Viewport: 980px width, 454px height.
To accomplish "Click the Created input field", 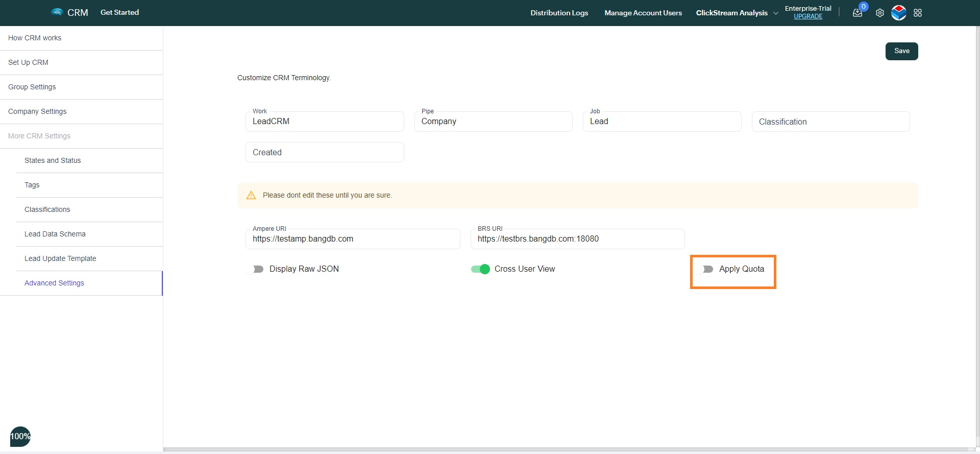I will click(x=325, y=152).
